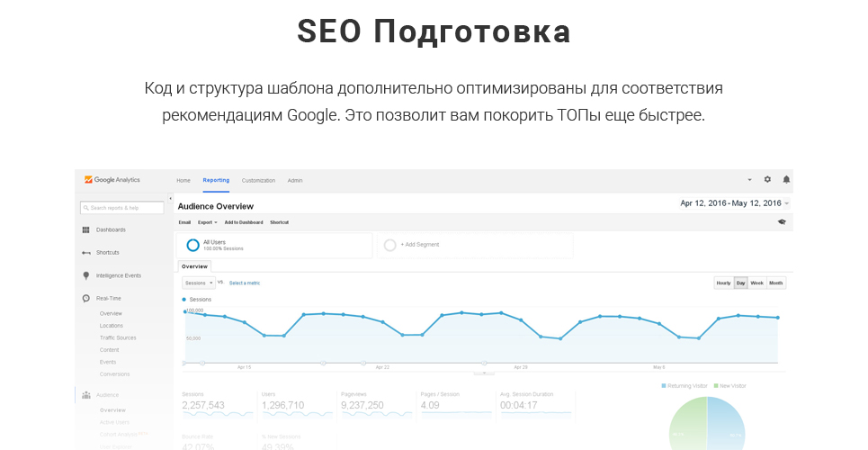This screenshot has width=868, height=450.
Task: Click the Shortcut toolbar button
Action: 280,222
